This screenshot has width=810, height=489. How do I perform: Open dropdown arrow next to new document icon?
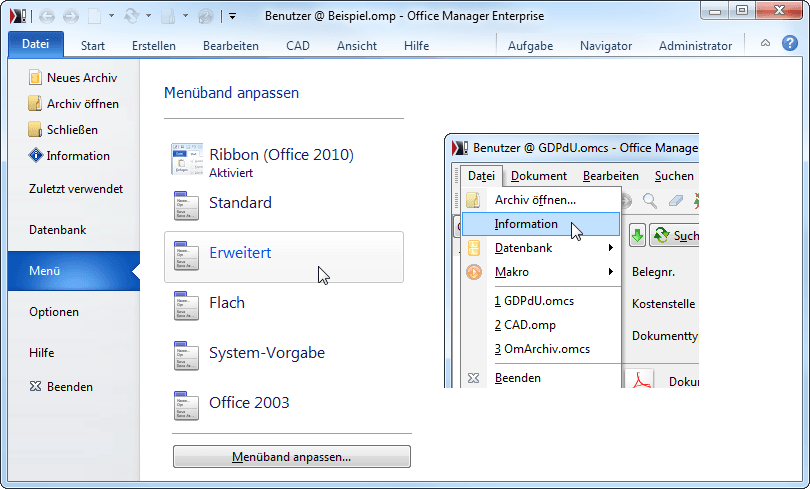tap(111, 16)
